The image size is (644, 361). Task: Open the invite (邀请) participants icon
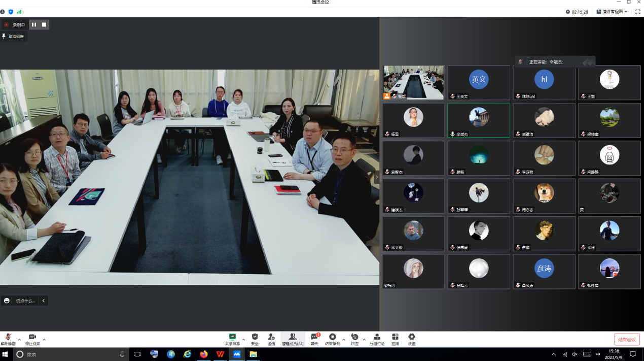pyautogui.click(x=271, y=339)
